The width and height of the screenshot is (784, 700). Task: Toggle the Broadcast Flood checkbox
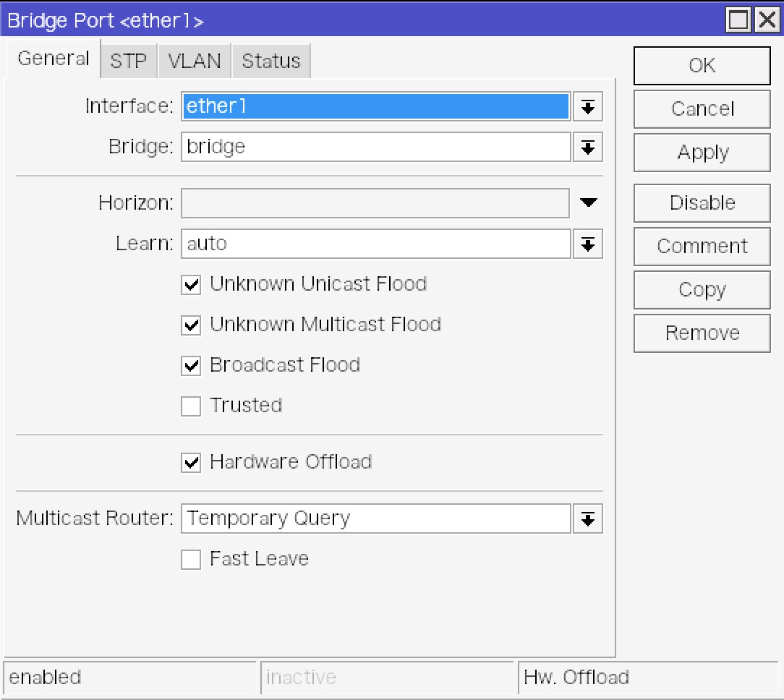[x=191, y=366]
